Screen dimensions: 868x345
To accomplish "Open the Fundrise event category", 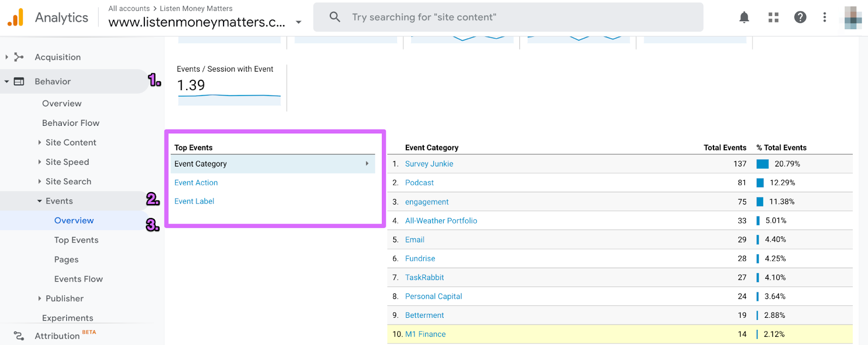I will (420, 259).
